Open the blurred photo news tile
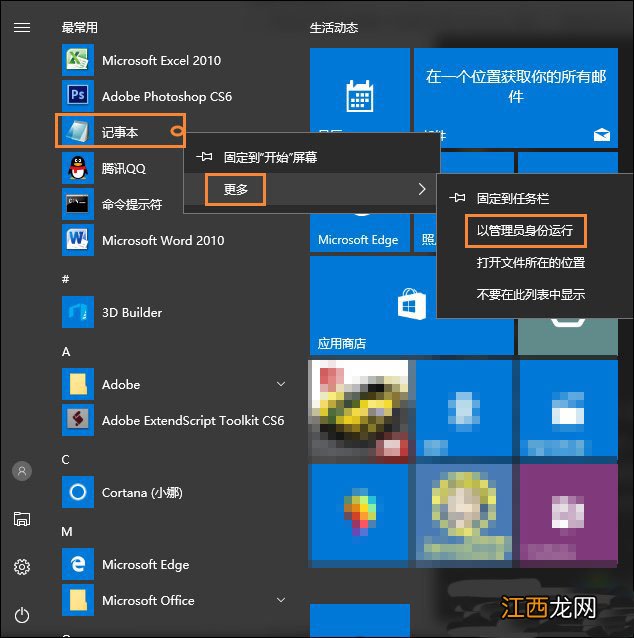Screen dimensions: 634x638 point(359,411)
